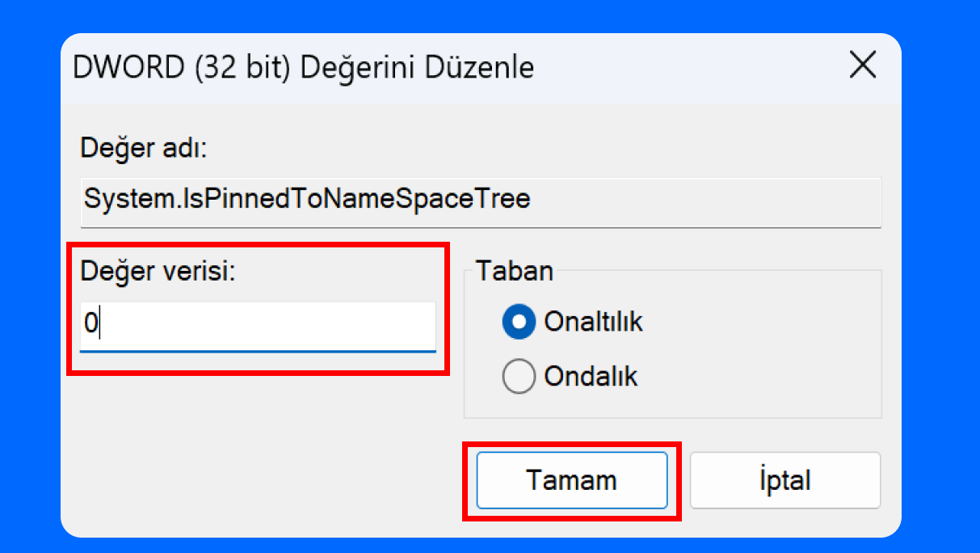The width and height of the screenshot is (980, 553).
Task: Click the Değer verisi label
Action: pyautogui.click(x=157, y=271)
